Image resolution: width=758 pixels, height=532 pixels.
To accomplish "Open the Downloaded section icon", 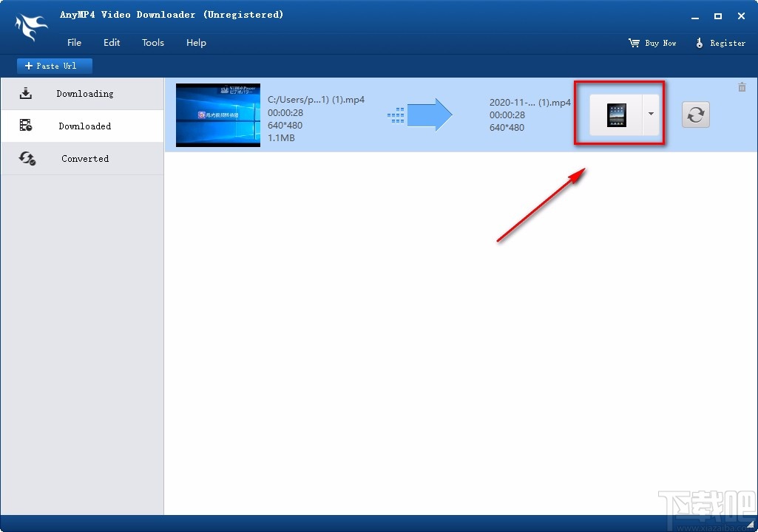I will (x=27, y=126).
